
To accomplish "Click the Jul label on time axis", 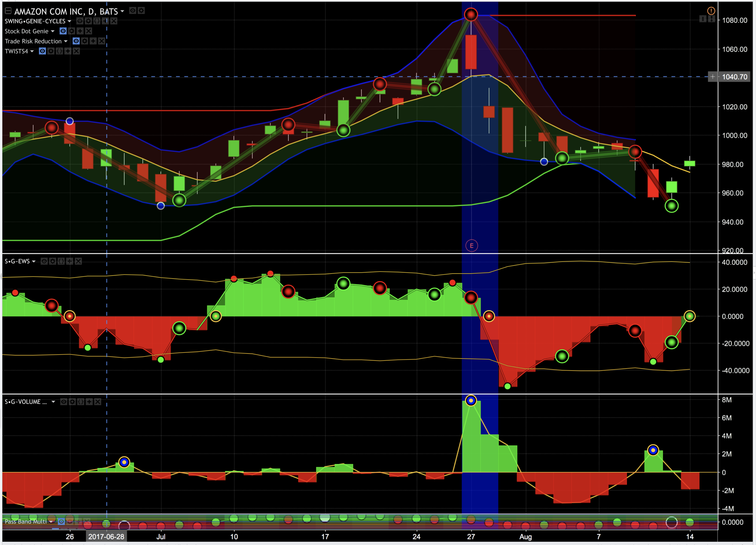I will tap(161, 537).
